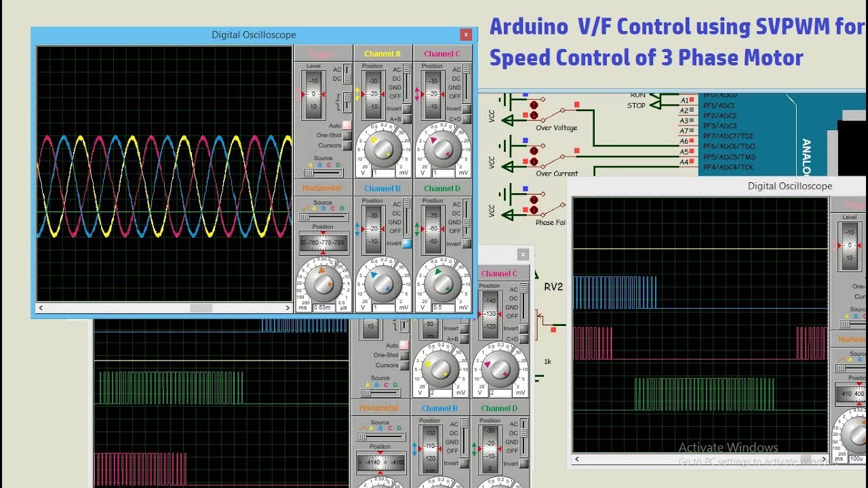Disable Channel B Invert in front oscilloscope

407,243
